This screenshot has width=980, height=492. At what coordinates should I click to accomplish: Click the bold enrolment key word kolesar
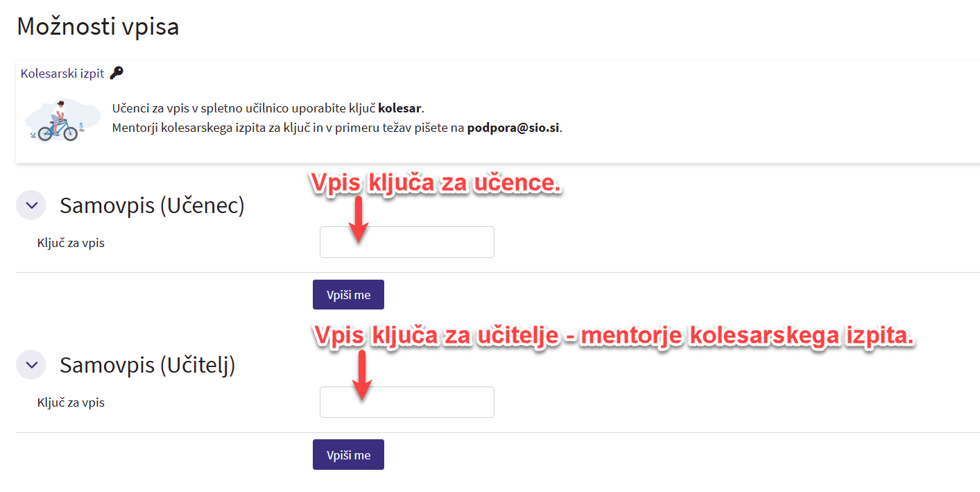(399, 109)
